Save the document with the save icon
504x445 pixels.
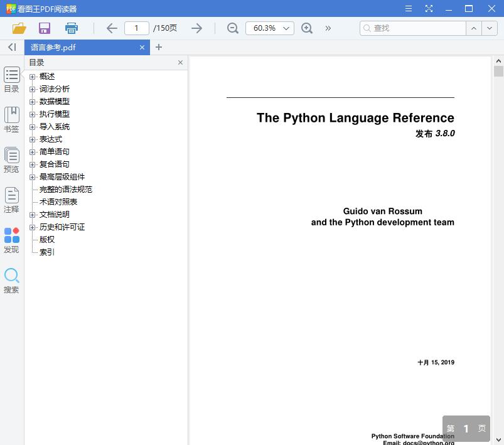44,28
